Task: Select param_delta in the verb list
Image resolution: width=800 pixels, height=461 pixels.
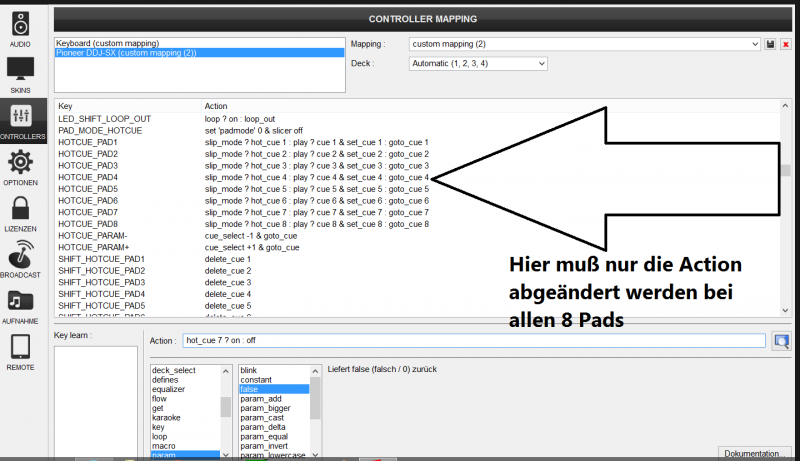Action: coord(274,427)
